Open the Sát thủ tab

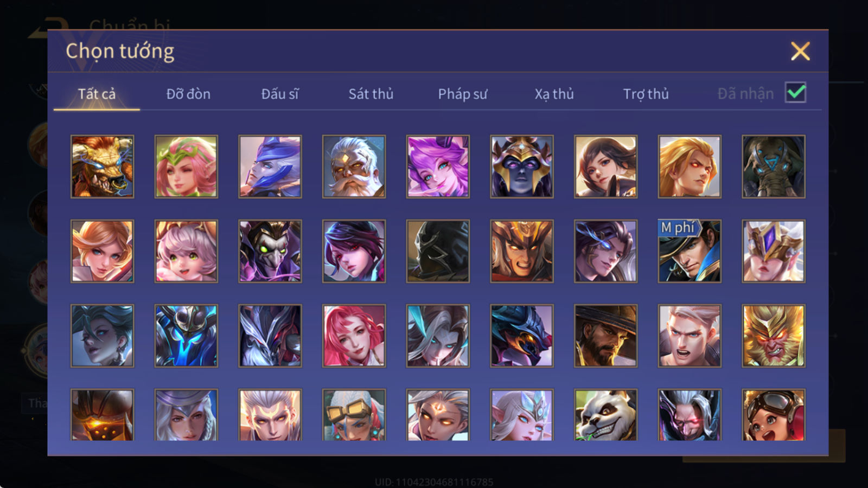[x=371, y=94]
